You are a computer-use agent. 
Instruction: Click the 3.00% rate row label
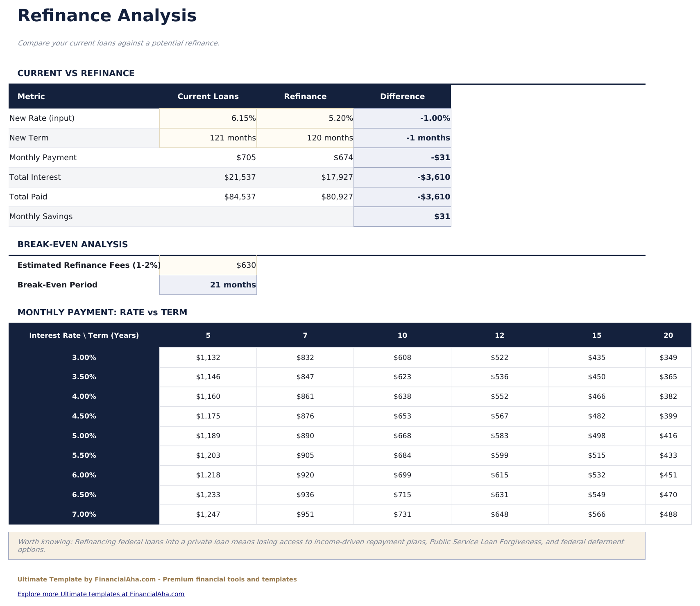(84, 357)
